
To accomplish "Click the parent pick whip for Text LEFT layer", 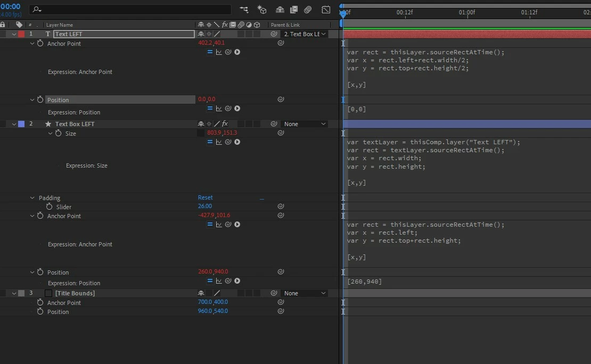I will [274, 34].
